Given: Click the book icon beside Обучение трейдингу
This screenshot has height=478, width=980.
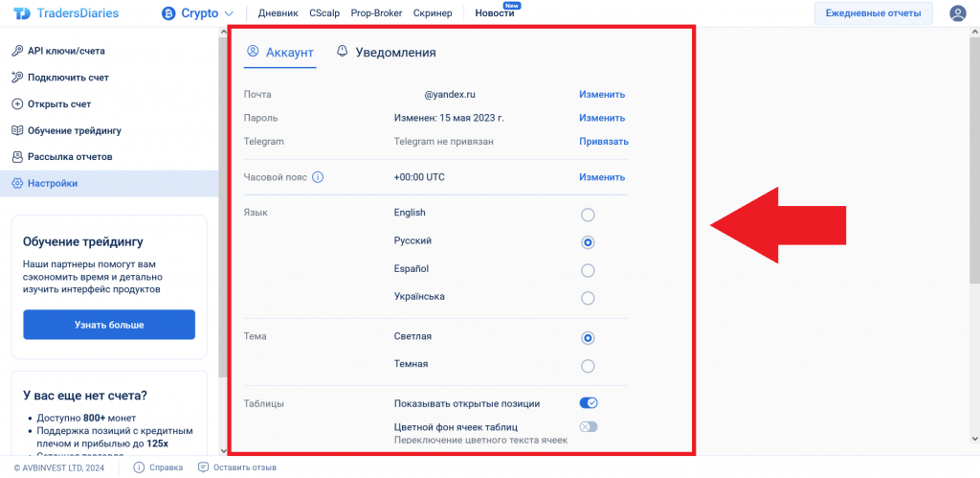Looking at the screenshot, I should click(17, 131).
